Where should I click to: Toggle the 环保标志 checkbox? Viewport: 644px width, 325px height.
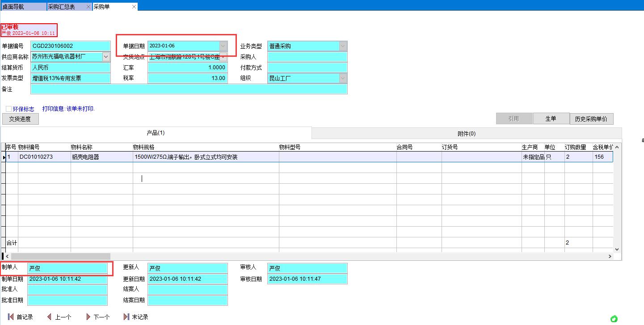9,109
